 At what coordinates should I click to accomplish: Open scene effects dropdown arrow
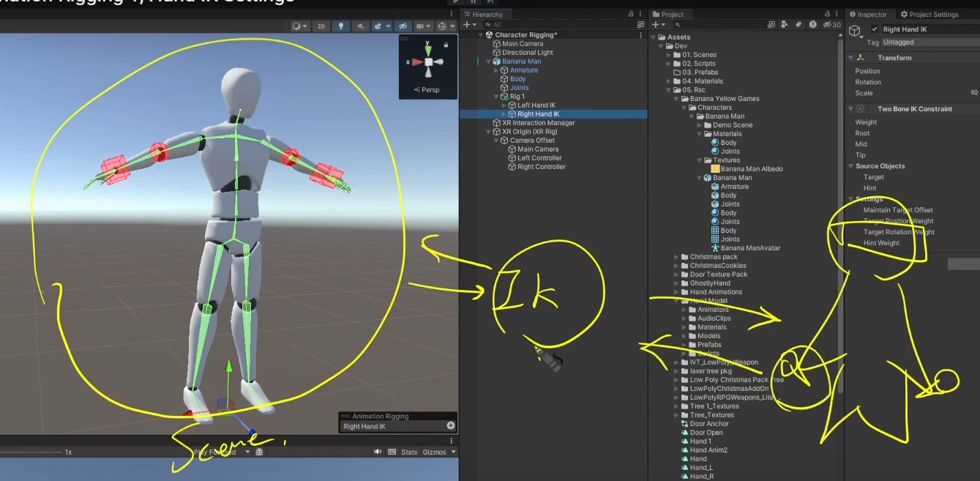(389, 26)
